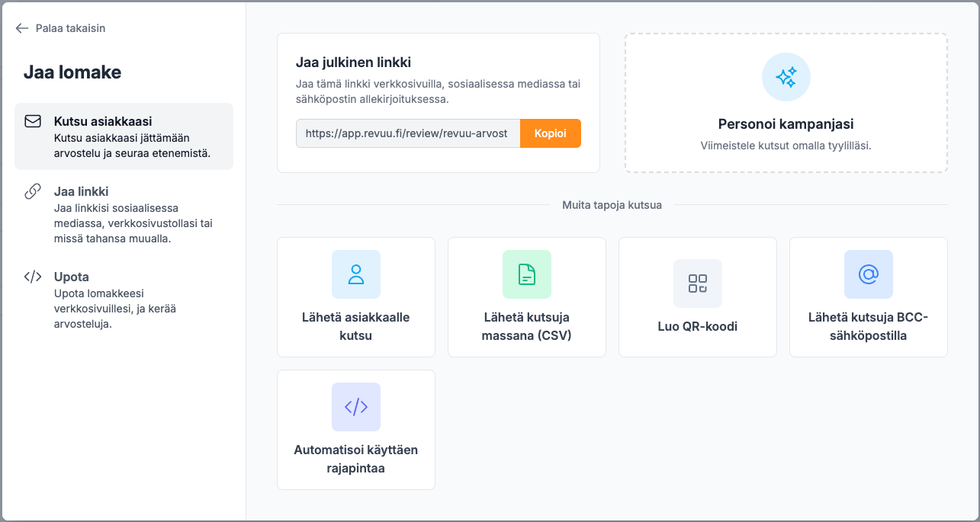Click the public review link URL field
980x522 pixels.
[407, 133]
